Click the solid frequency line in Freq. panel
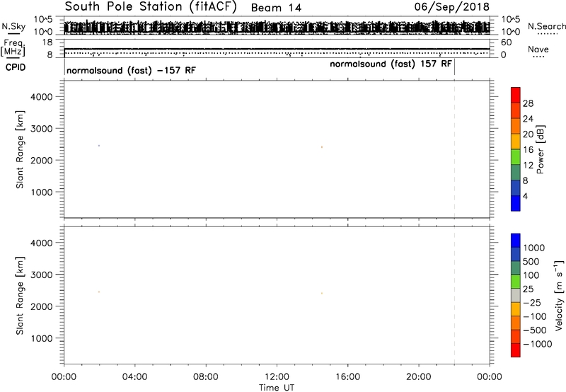Viewport: 566px width, 392px height. tap(277, 48)
